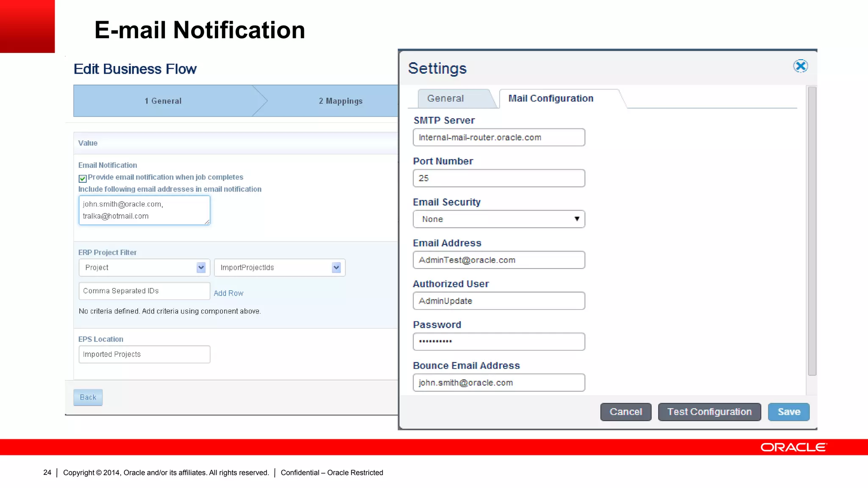Click the Authorized User field
The height and width of the screenshot is (488, 868).
tap(499, 301)
